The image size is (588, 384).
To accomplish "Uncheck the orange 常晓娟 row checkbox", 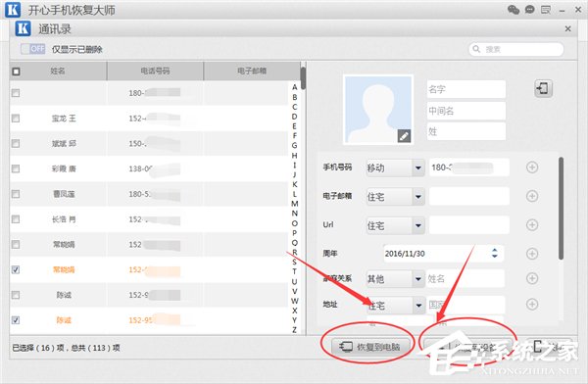I will [x=16, y=269].
